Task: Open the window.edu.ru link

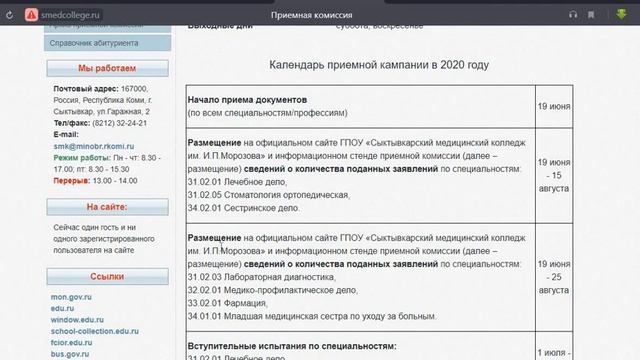Action: tap(77, 320)
